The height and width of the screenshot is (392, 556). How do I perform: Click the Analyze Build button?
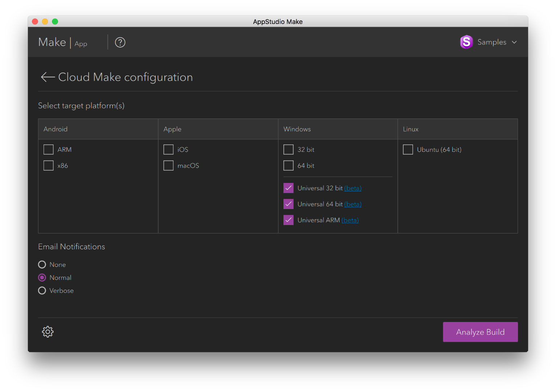[480, 332]
